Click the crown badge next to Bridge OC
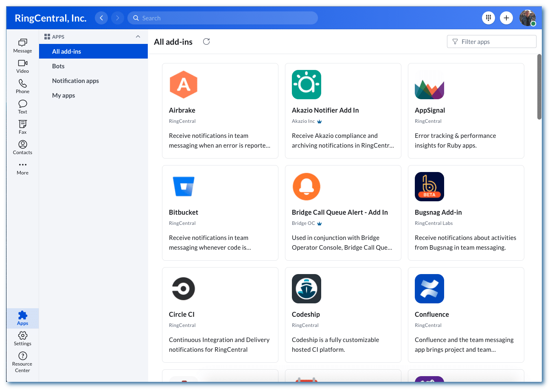Image resolution: width=552 pixels, height=392 pixels. coord(320,224)
